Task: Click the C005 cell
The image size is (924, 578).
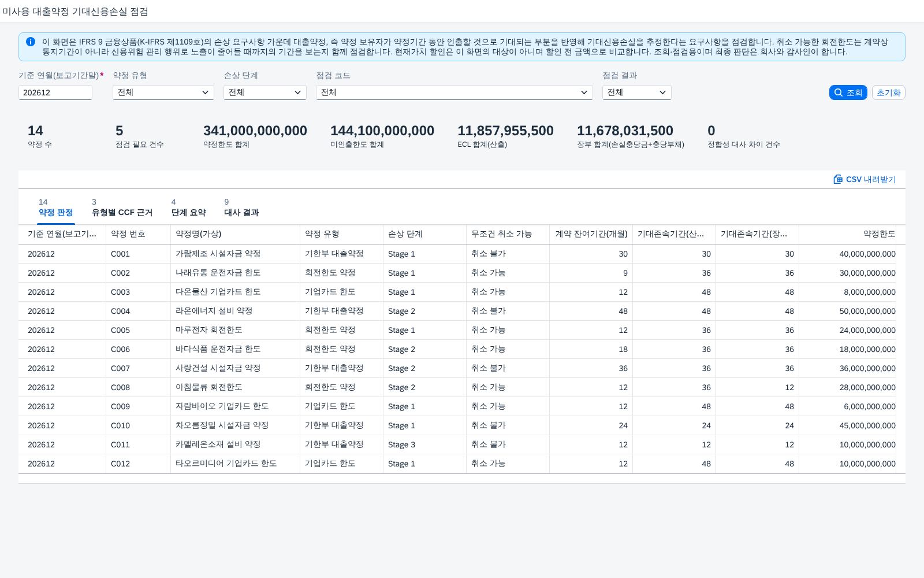Action: click(139, 330)
